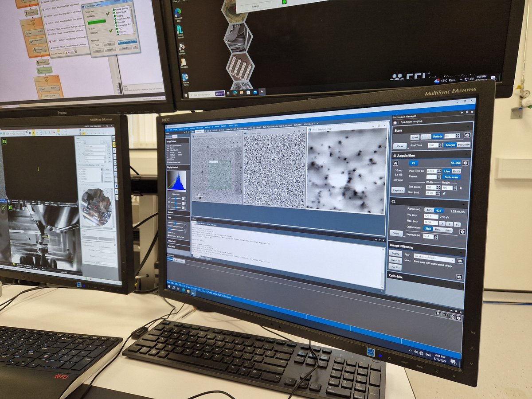Screen dimensions: 532x399
Task: Select the 423 range option
Action: (439, 211)
